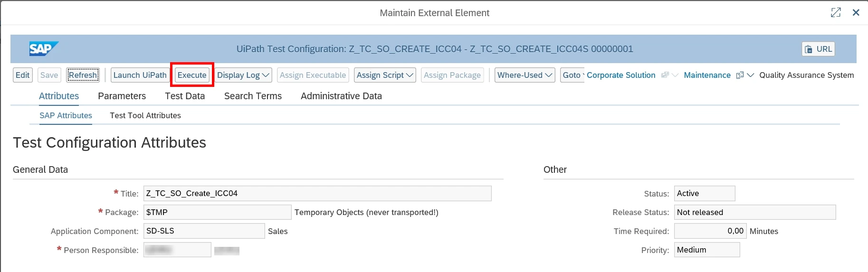This screenshot has width=868, height=272.
Task: Open the Maintenance link
Action: [707, 75]
